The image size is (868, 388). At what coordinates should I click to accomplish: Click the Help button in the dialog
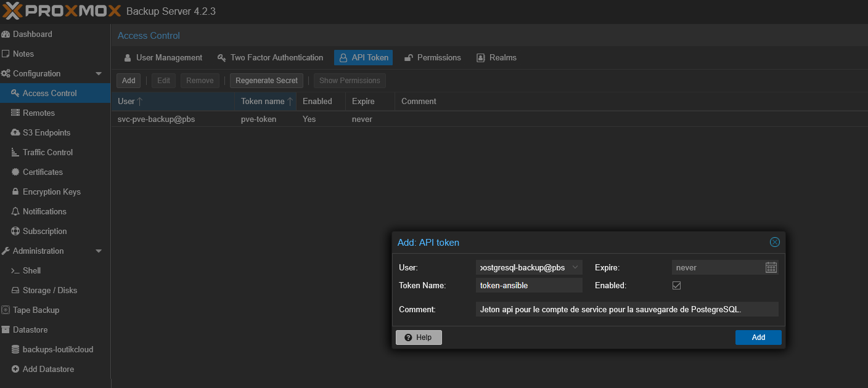point(419,337)
